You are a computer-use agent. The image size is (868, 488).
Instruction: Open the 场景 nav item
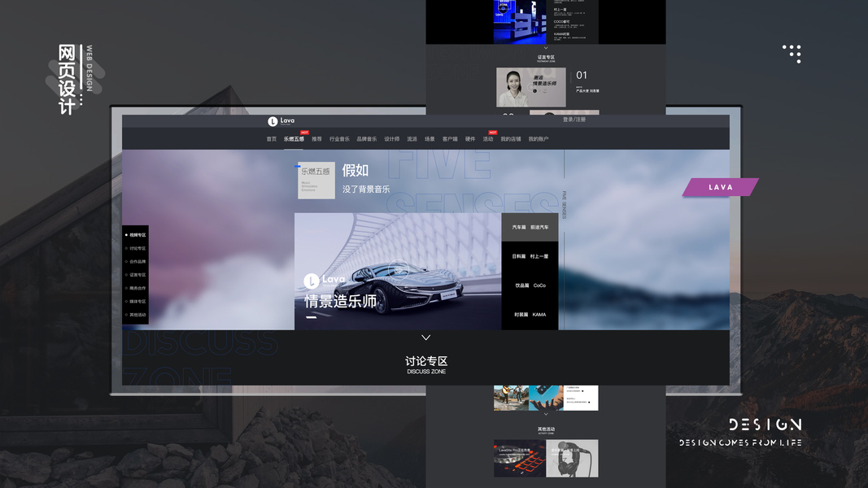430,139
